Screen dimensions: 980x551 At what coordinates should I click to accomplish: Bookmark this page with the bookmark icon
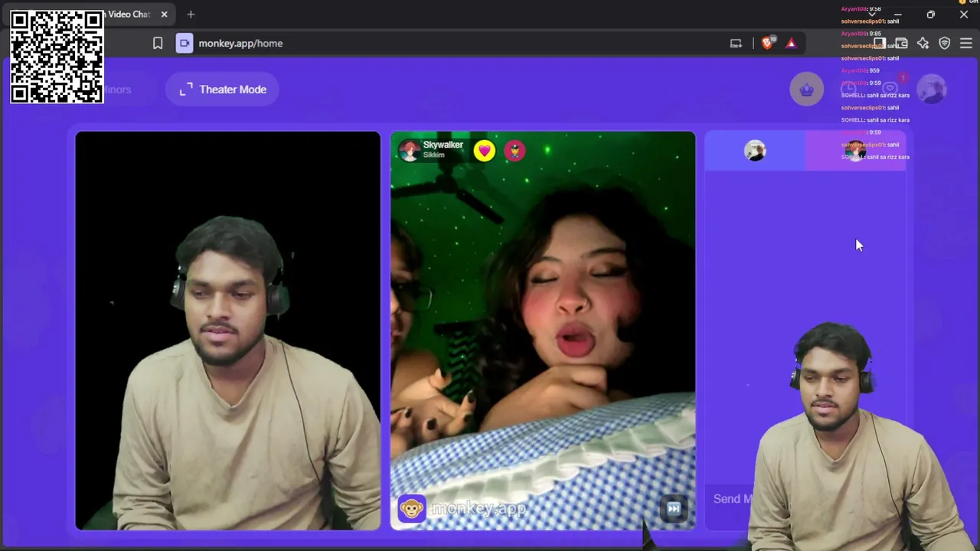pos(158,44)
